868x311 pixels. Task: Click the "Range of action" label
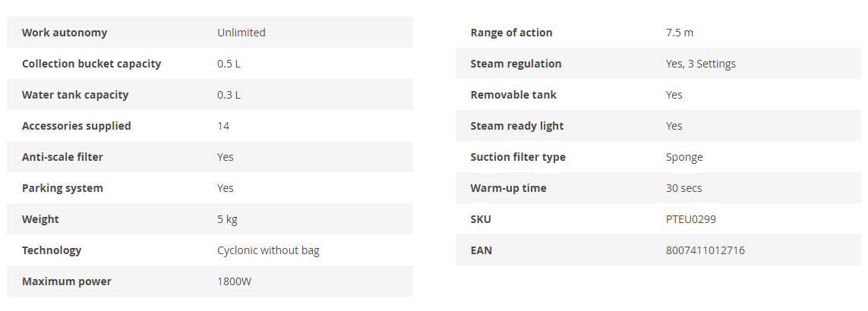click(511, 33)
